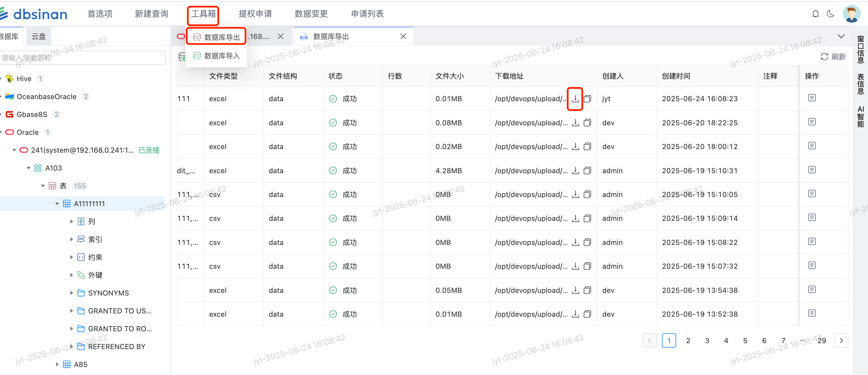The height and width of the screenshot is (375, 868).
Task: Close the 数据库导出 tab
Action: click(x=403, y=36)
